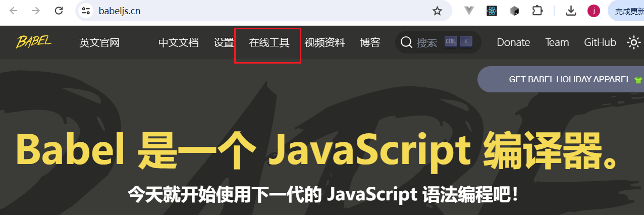Click the search magnifier icon
The image size is (644, 215).
pyautogui.click(x=406, y=42)
